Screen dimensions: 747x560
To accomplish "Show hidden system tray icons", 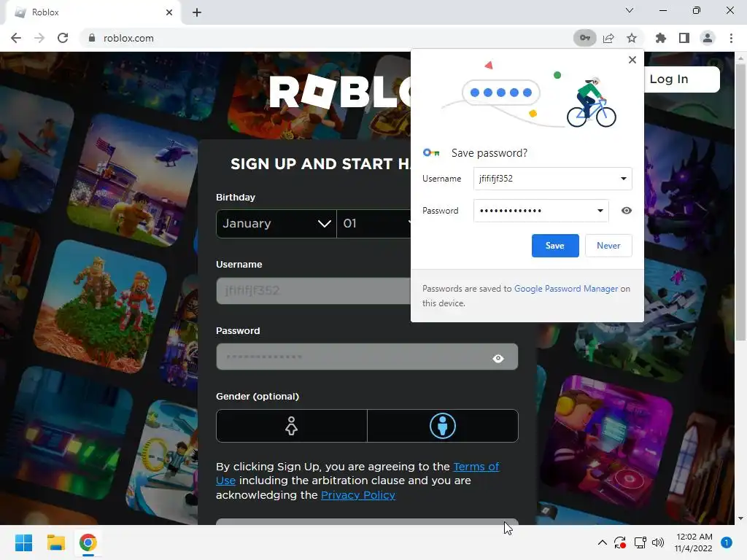I will [x=602, y=542].
